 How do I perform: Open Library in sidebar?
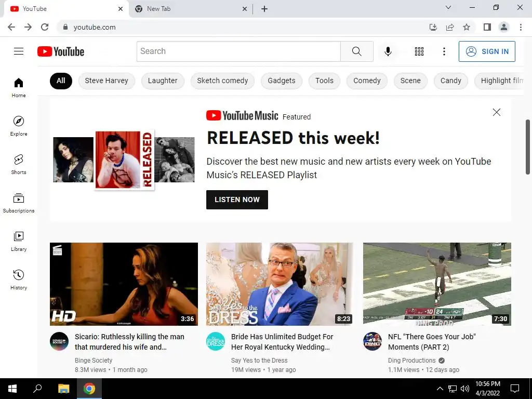pyautogui.click(x=19, y=241)
